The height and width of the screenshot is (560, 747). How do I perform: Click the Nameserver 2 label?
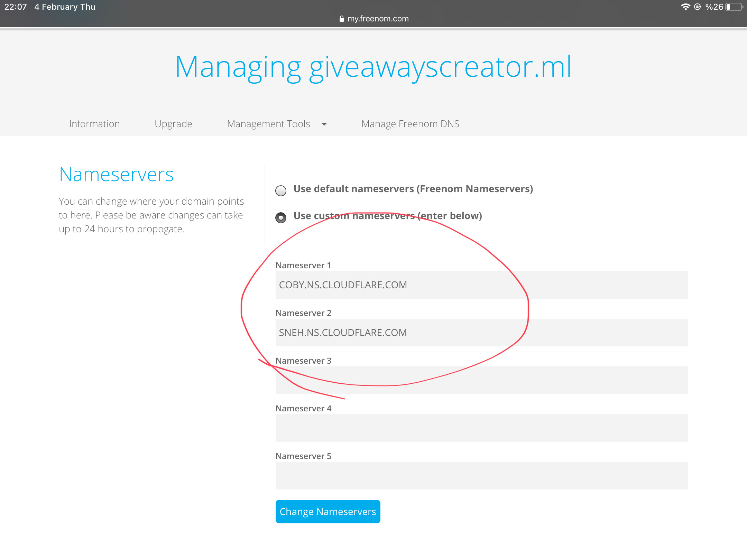coord(303,313)
